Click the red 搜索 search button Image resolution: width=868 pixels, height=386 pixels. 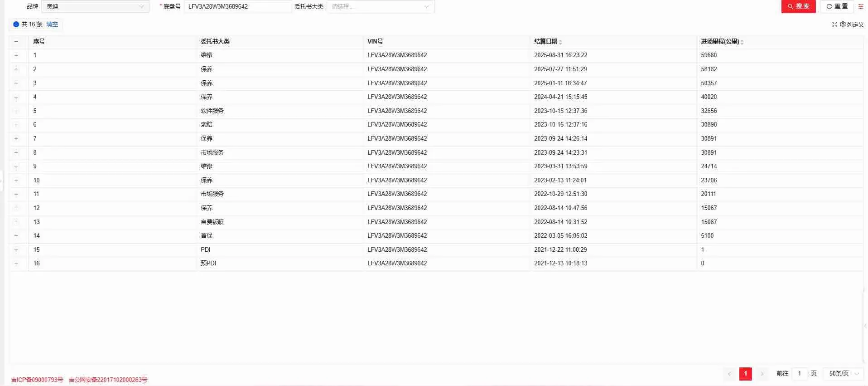pos(798,6)
